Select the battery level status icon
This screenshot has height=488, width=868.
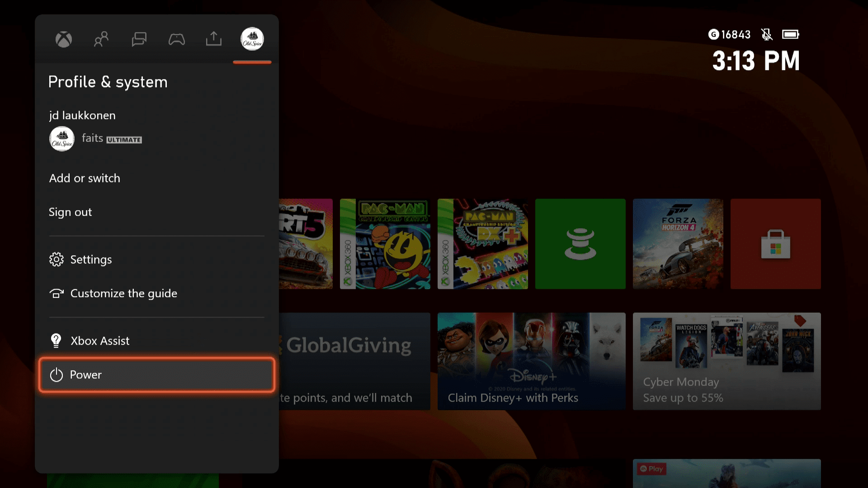click(791, 34)
